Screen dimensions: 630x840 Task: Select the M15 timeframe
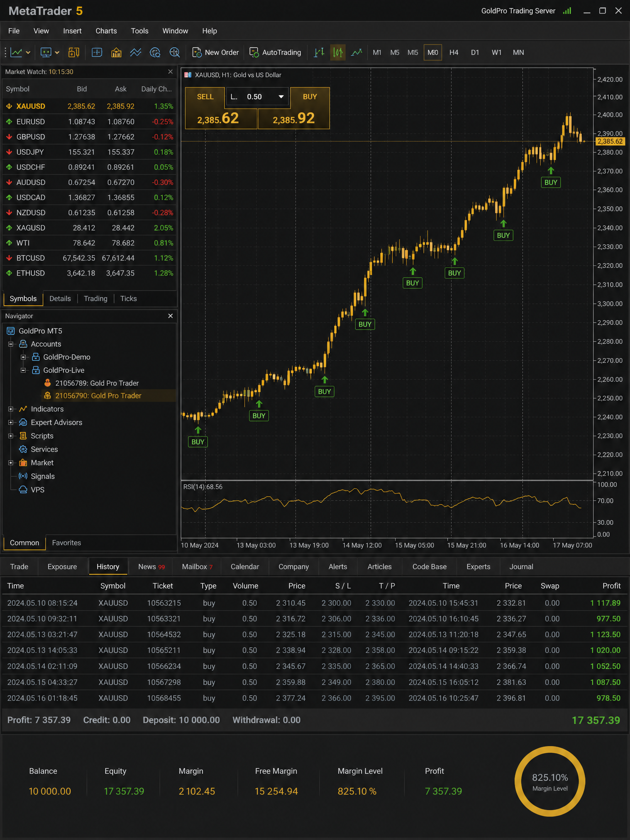pos(413,52)
